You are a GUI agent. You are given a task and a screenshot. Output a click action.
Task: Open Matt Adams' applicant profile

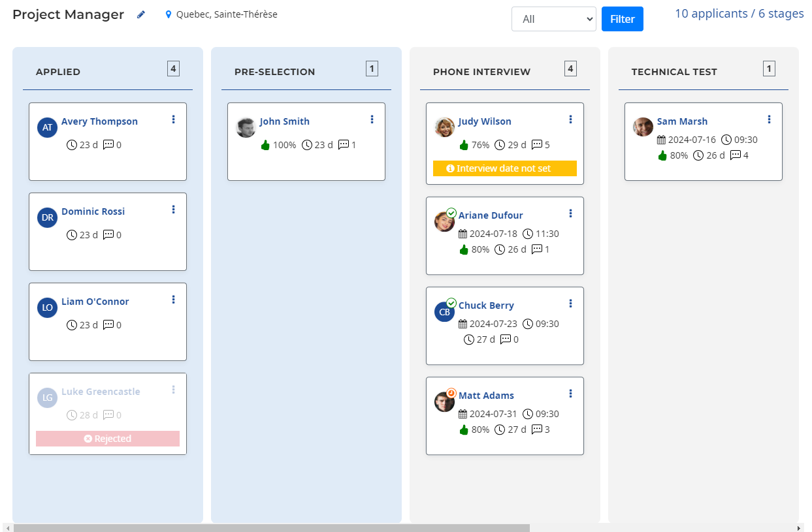[x=486, y=396]
